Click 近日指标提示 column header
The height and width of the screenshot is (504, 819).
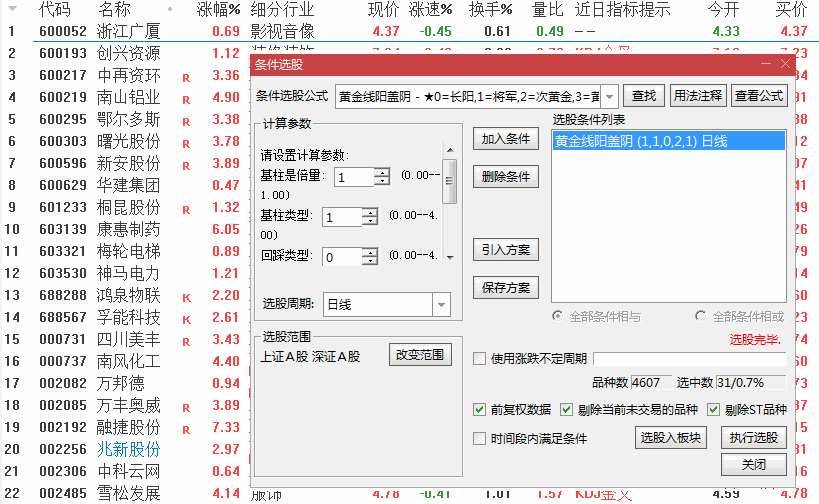pyautogui.click(x=623, y=9)
